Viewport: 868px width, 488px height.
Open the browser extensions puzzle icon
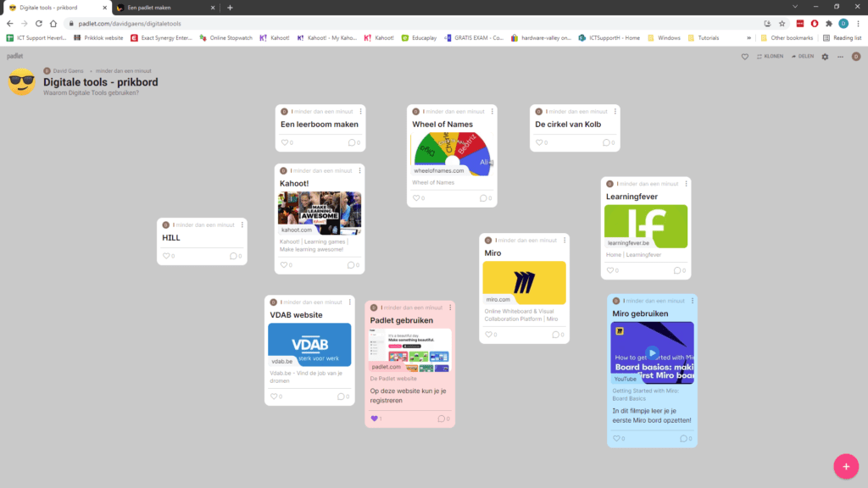click(x=829, y=23)
